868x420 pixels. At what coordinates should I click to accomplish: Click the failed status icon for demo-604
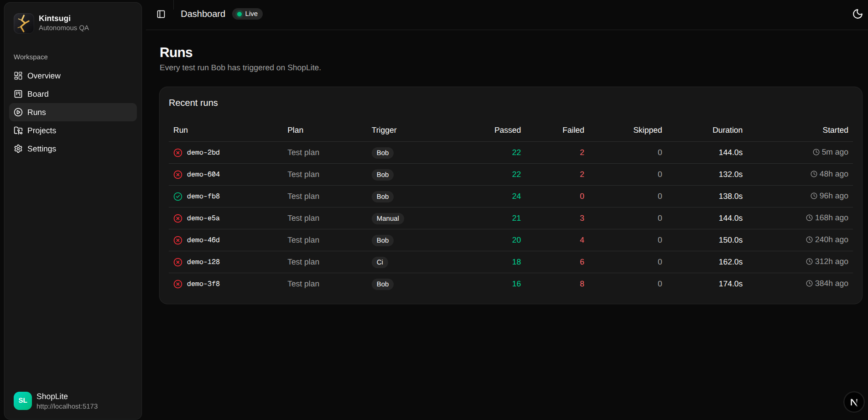tap(178, 175)
